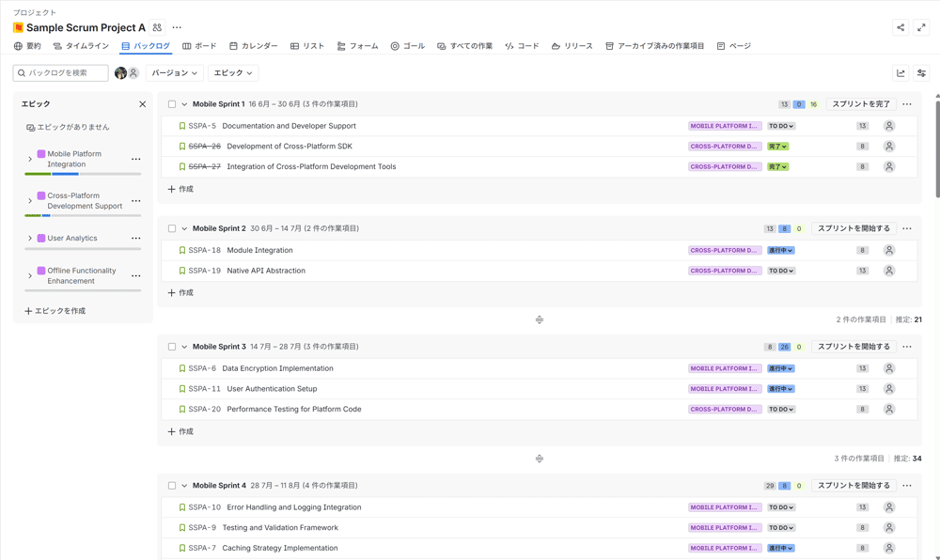
Task: Open status dropdown for SSPA-18
Action: click(x=780, y=251)
